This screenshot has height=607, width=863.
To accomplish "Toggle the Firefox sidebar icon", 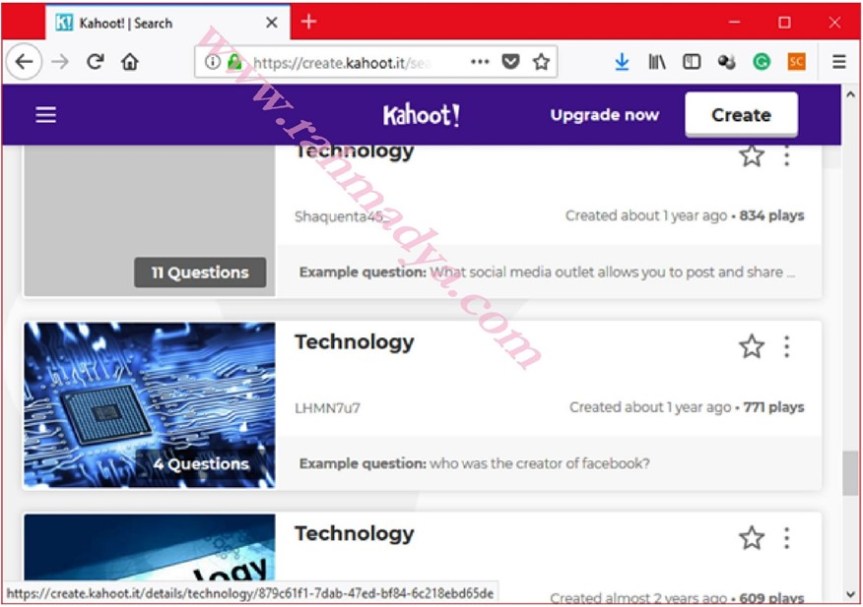I will point(691,62).
